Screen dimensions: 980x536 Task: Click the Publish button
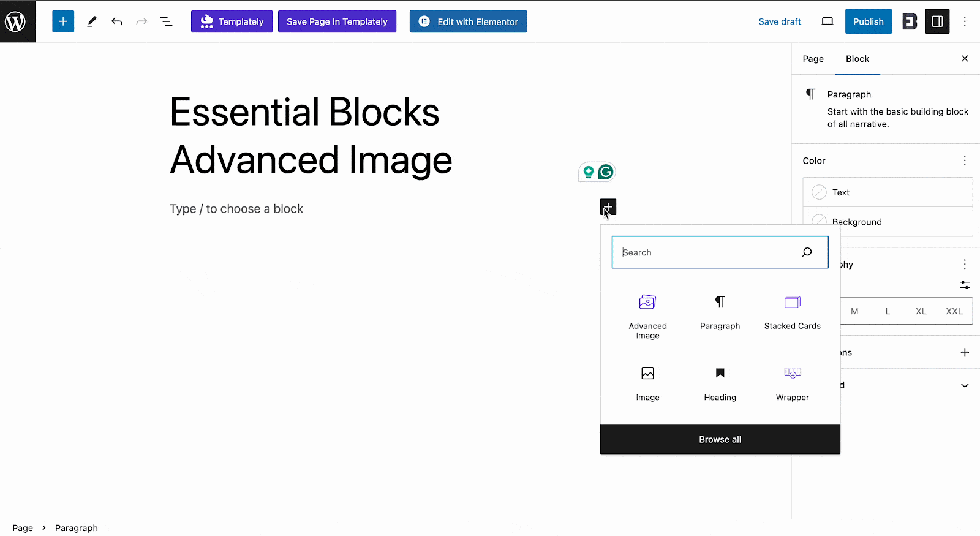(868, 21)
